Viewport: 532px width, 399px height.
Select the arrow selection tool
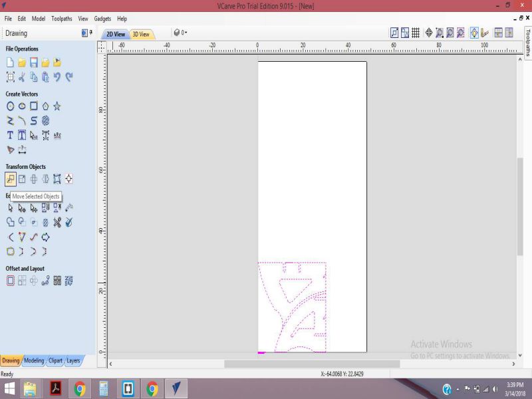pos(10,208)
